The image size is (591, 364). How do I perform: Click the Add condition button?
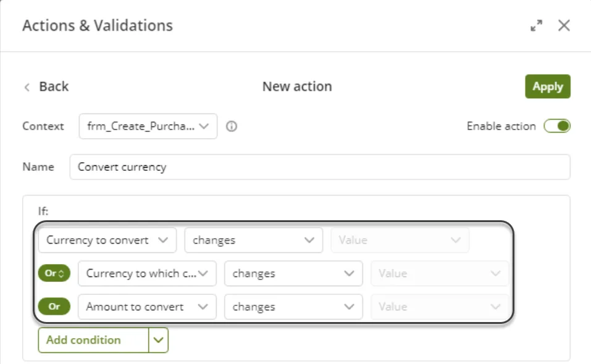click(93, 341)
